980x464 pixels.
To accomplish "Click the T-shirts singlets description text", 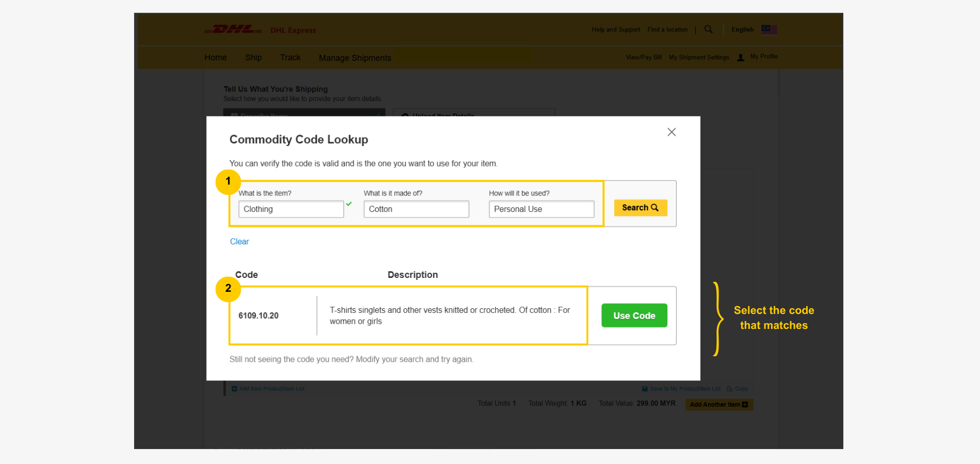I will coord(450,316).
